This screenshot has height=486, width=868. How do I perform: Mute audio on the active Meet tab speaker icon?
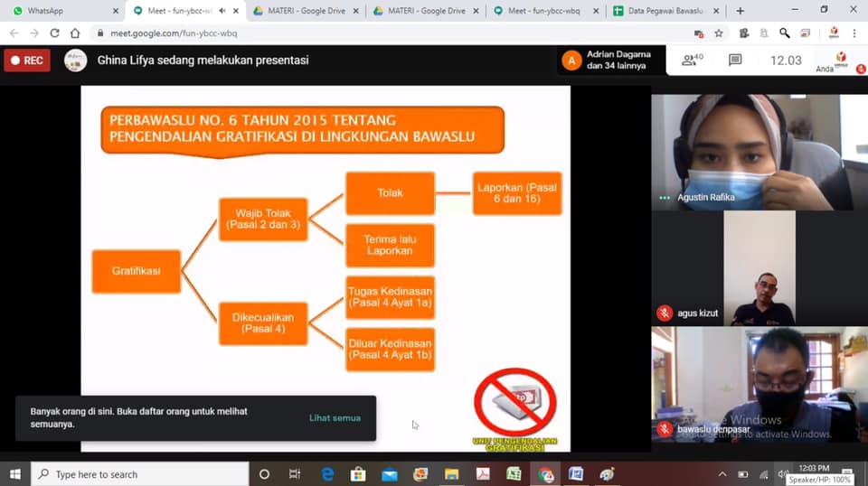pyautogui.click(x=222, y=11)
